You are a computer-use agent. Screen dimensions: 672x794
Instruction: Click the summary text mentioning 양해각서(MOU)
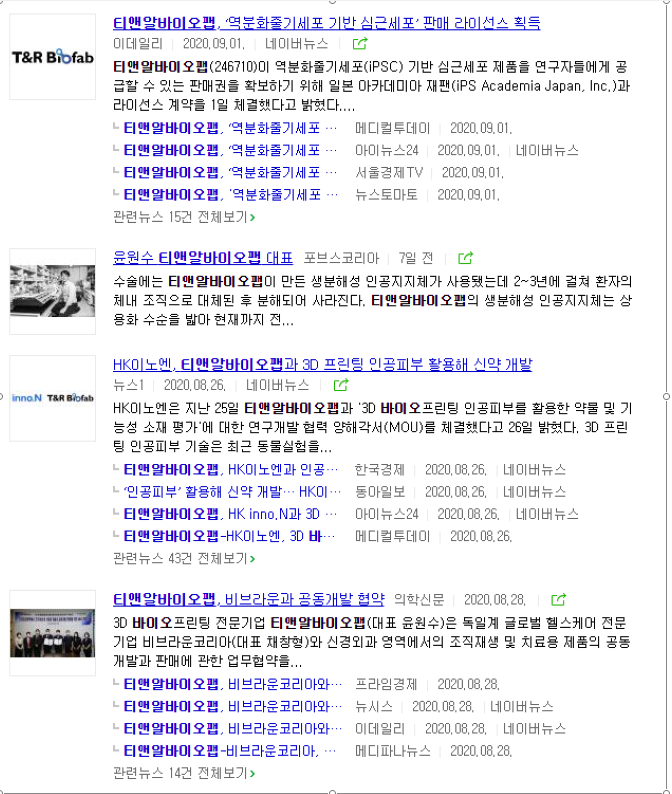pyautogui.click(x=372, y=427)
